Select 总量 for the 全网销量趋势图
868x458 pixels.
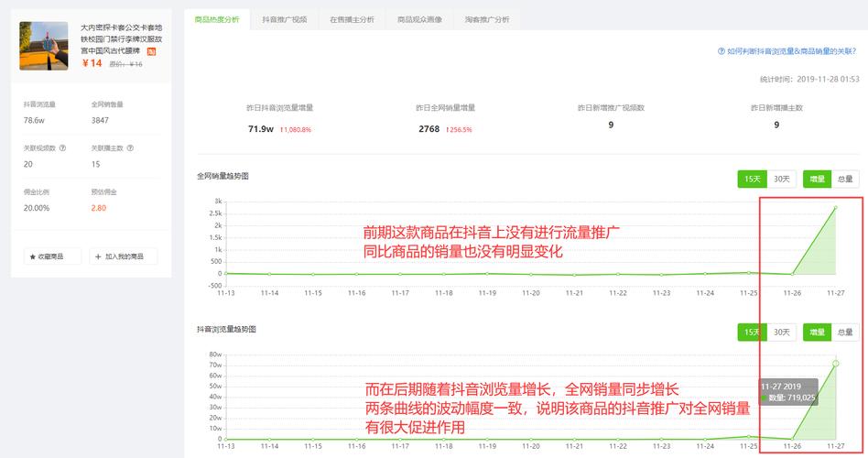845,179
